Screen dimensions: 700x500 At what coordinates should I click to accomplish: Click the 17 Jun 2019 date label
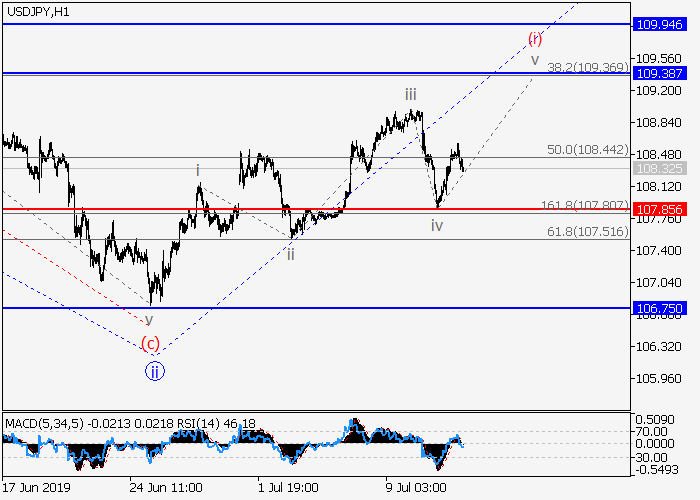pyautogui.click(x=38, y=488)
